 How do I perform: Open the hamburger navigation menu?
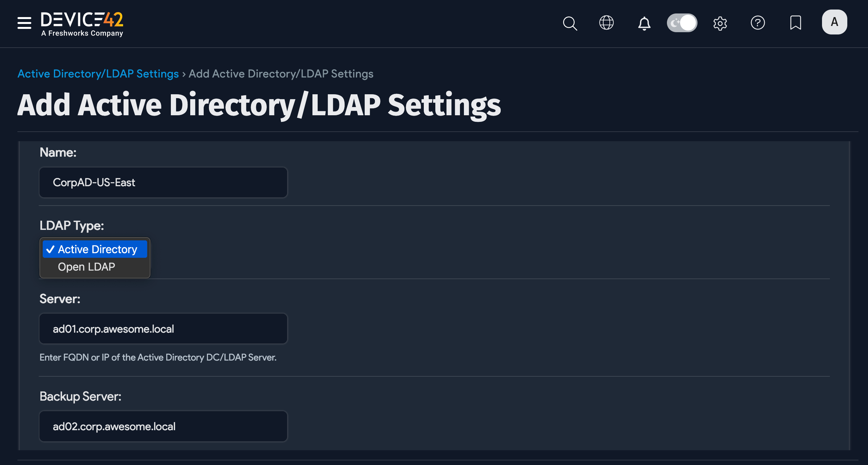pyautogui.click(x=24, y=23)
